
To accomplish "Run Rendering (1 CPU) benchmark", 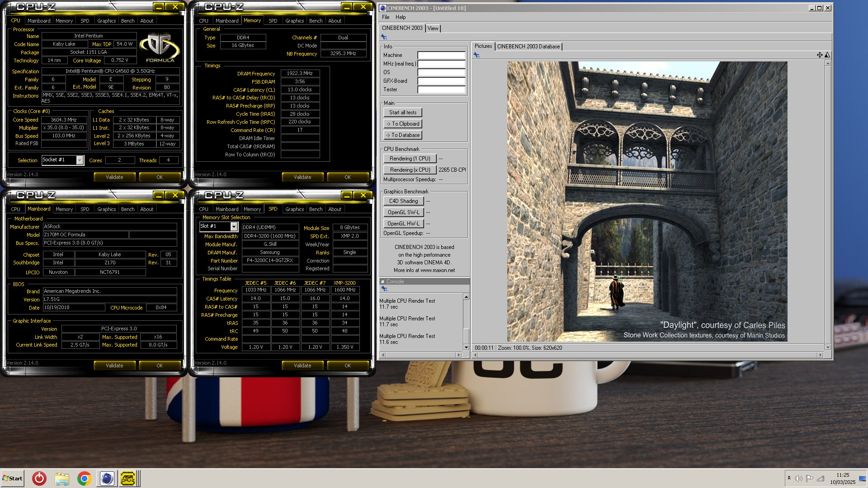I will click(410, 159).
